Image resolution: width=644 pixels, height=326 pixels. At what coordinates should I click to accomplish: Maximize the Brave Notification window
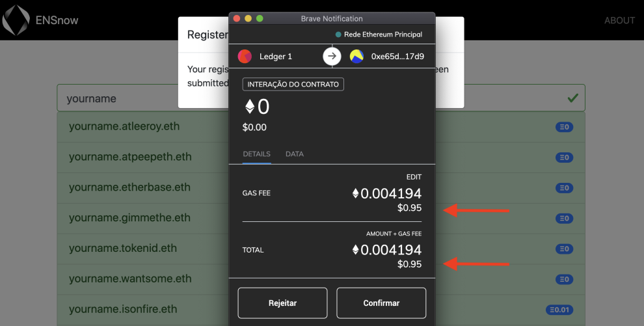pos(260,18)
